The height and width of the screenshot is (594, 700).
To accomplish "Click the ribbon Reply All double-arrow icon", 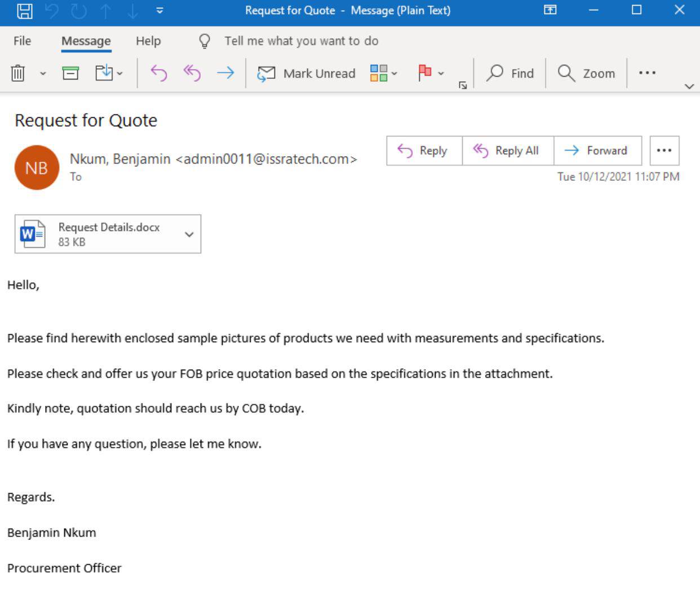I will [192, 73].
